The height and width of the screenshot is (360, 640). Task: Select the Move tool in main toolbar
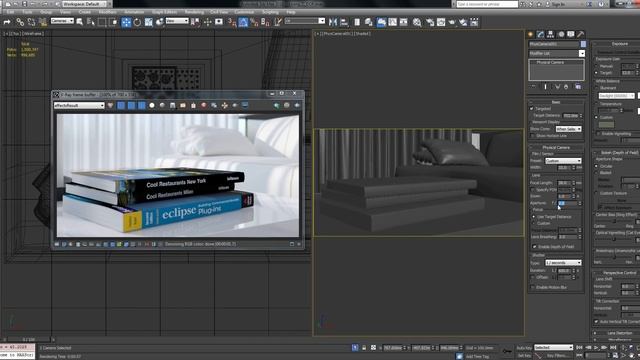point(126,22)
